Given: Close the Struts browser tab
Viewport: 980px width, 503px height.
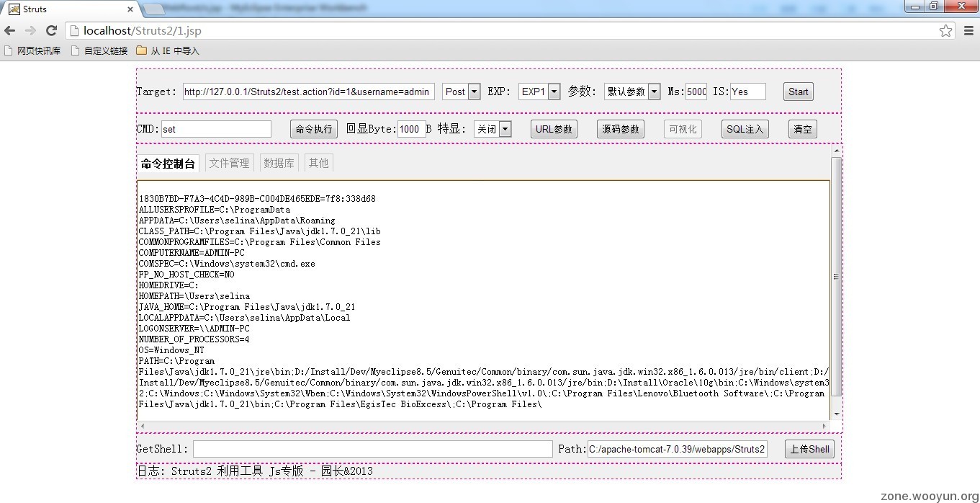Looking at the screenshot, I should pyautogui.click(x=130, y=9).
